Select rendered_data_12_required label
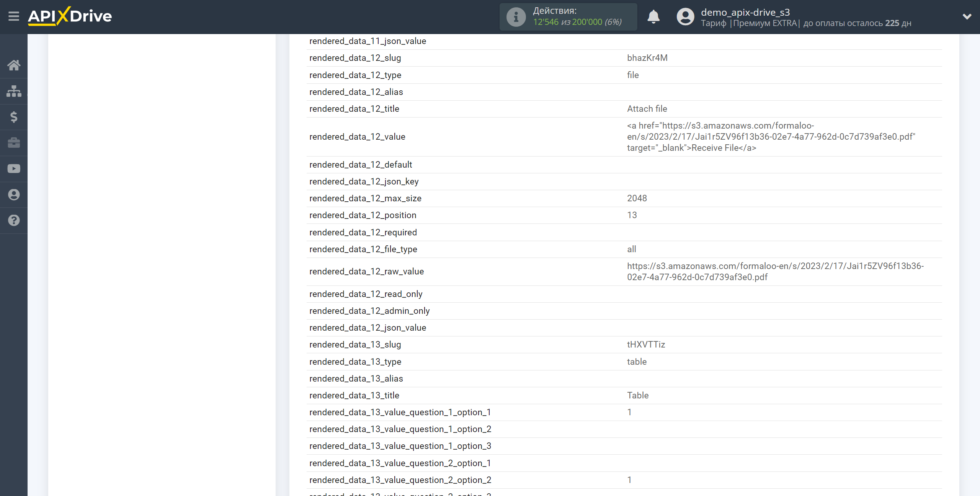Screen dimensions: 980x496 (363, 232)
